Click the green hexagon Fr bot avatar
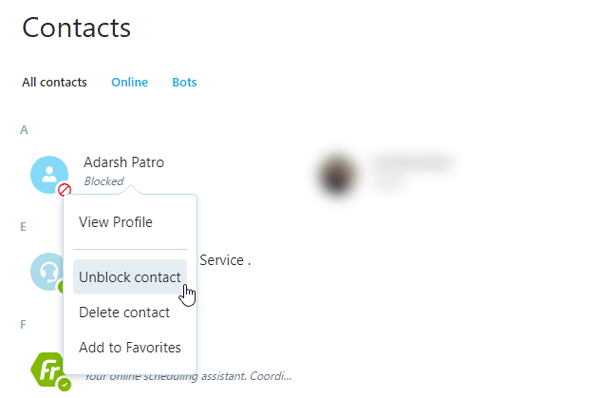The height and width of the screenshot is (398, 600). click(47, 370)
